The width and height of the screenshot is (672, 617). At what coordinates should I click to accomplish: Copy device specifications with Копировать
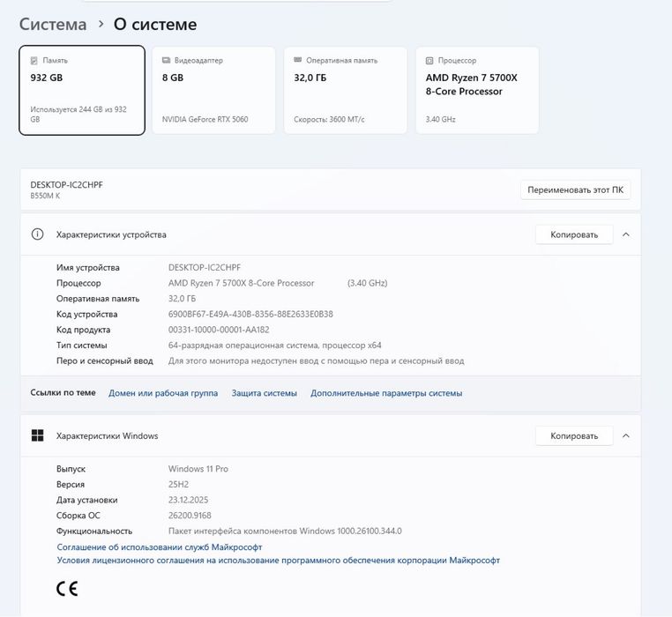pyautogui.click(x=574, y=234)
